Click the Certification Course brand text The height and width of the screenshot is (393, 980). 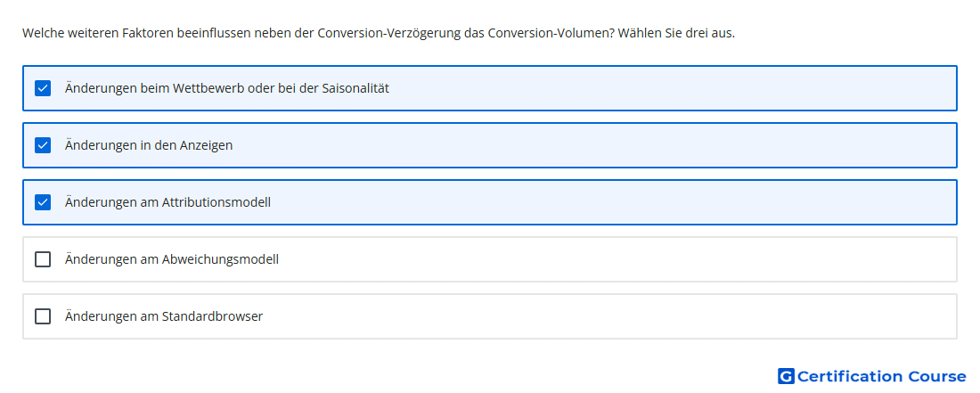(x=881, y=376)
